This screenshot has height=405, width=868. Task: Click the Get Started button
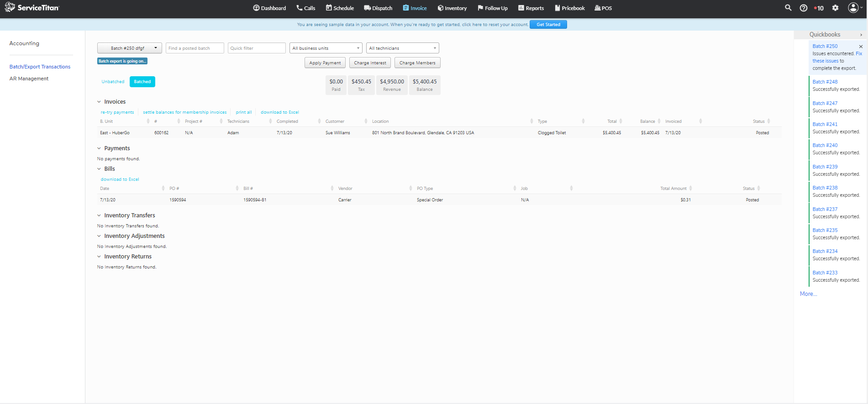(548, 25)
